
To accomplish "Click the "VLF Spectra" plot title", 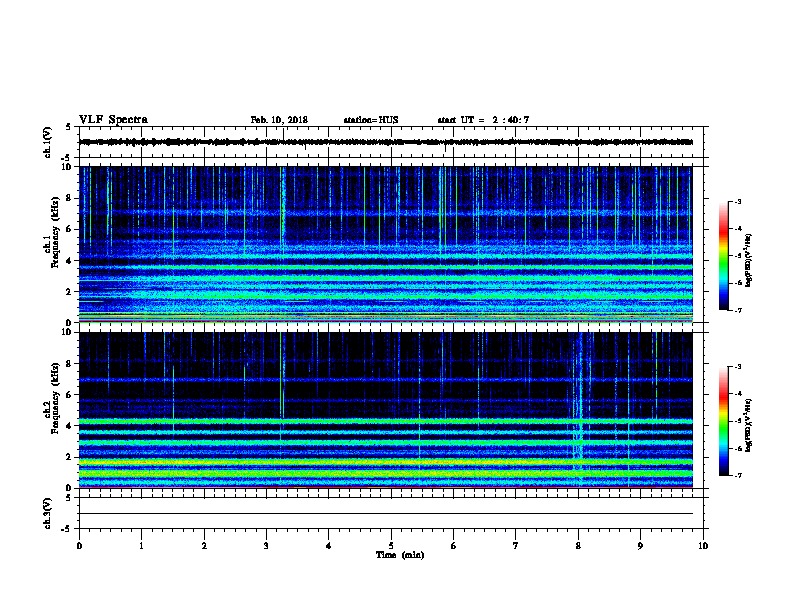I will (x=113, y=120).
